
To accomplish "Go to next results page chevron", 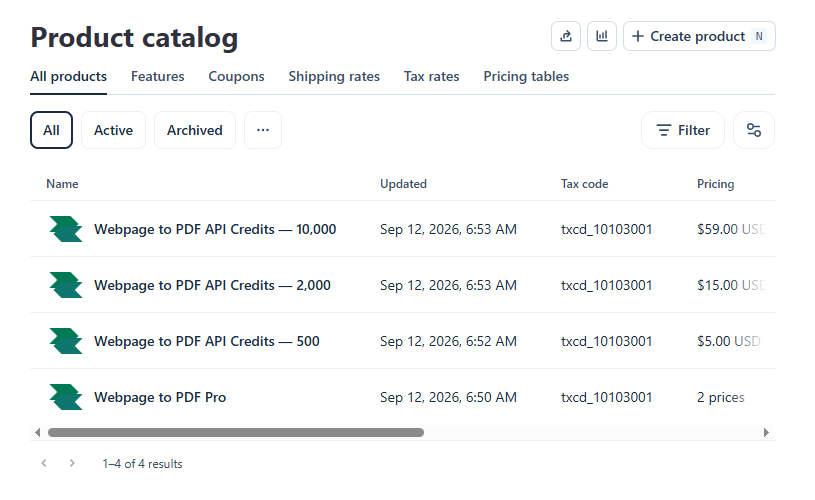I will click(x=72, y=463).
